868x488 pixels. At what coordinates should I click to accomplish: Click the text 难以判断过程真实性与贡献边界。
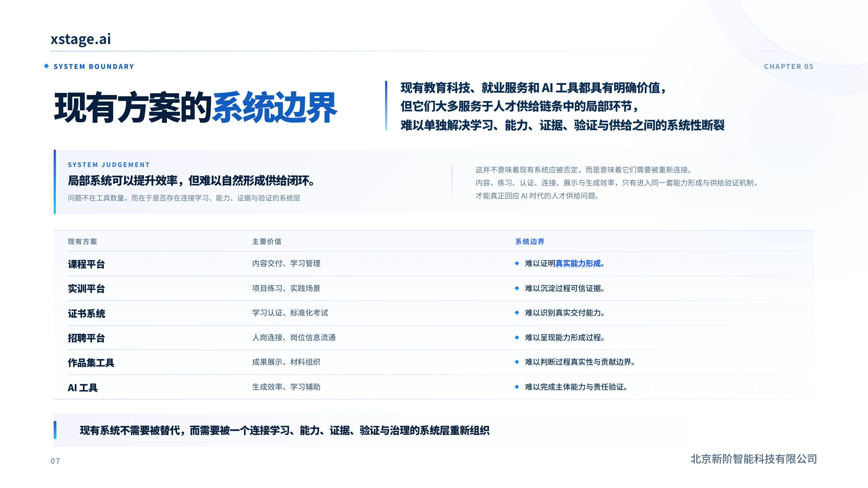tap(580, 362)
